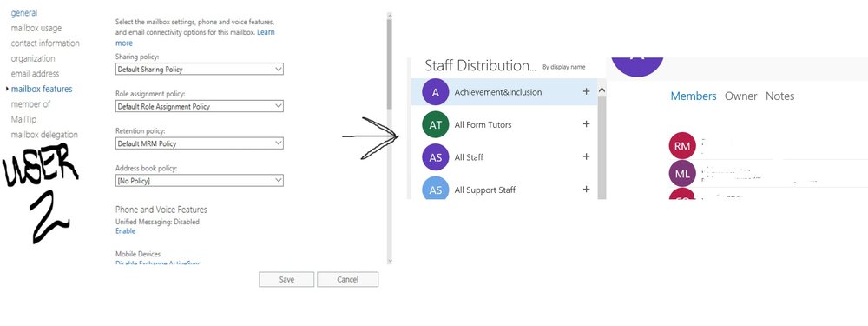Screen dimensions: 868x326
Task: Switch to the Notes tab
Action: pos(780,96)
